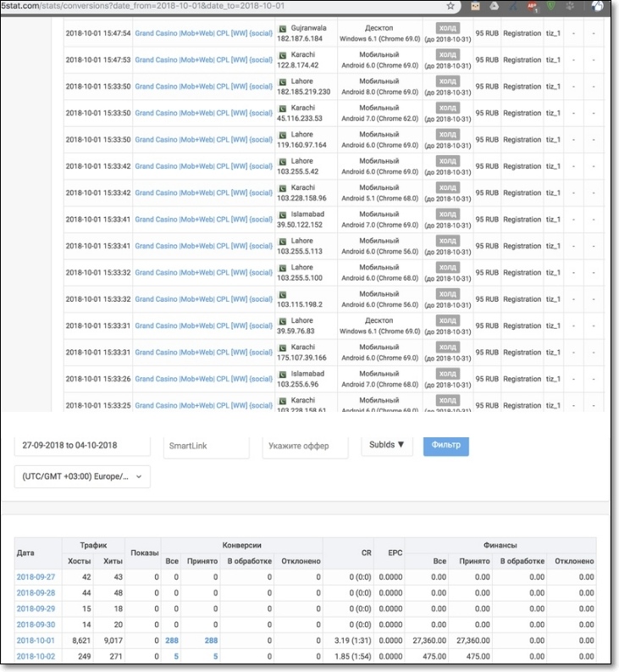Select the 3.19 (1:31) CR value
Image resolution: width=619 pixels, height=672 pixels.
pos(352,641)
